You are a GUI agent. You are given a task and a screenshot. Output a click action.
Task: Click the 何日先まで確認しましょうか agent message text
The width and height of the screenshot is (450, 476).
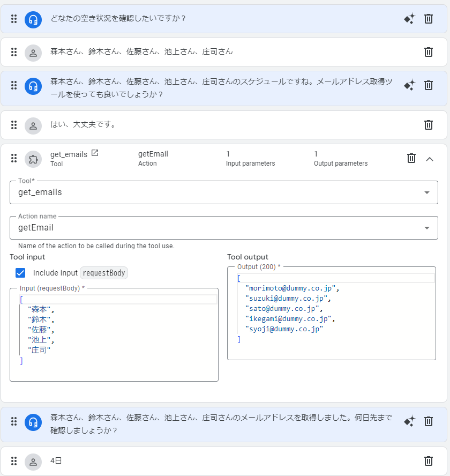pos(221,424)
